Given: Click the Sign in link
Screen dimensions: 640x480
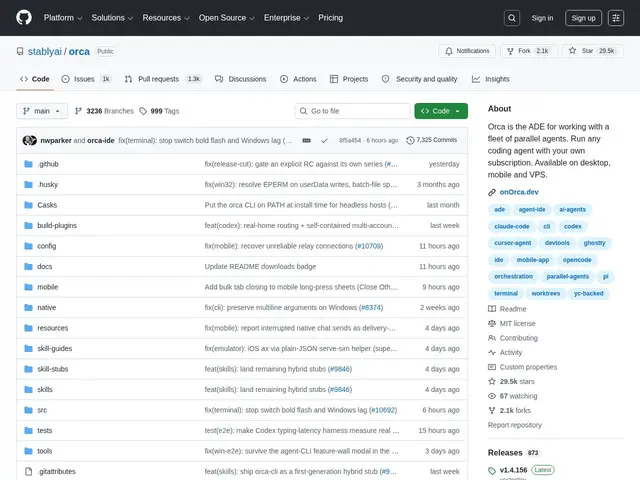Looking at the screenshot, I should pos(542,18).
